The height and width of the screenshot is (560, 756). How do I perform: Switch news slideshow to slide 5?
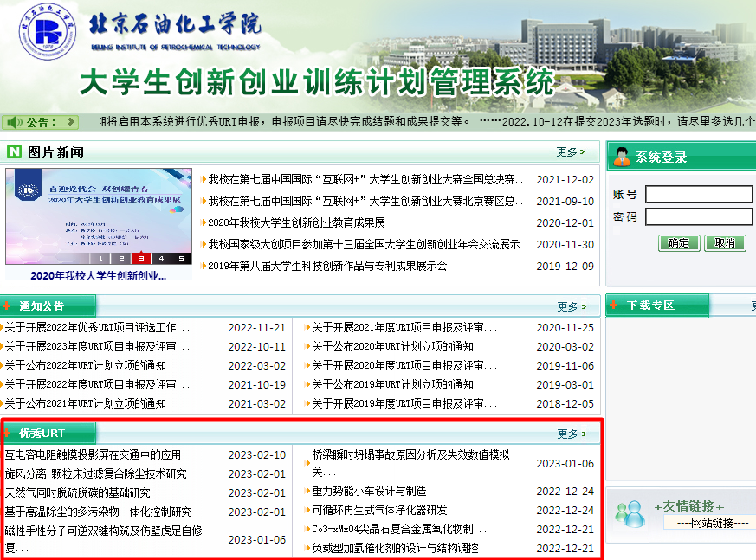[x=180, y=258]
